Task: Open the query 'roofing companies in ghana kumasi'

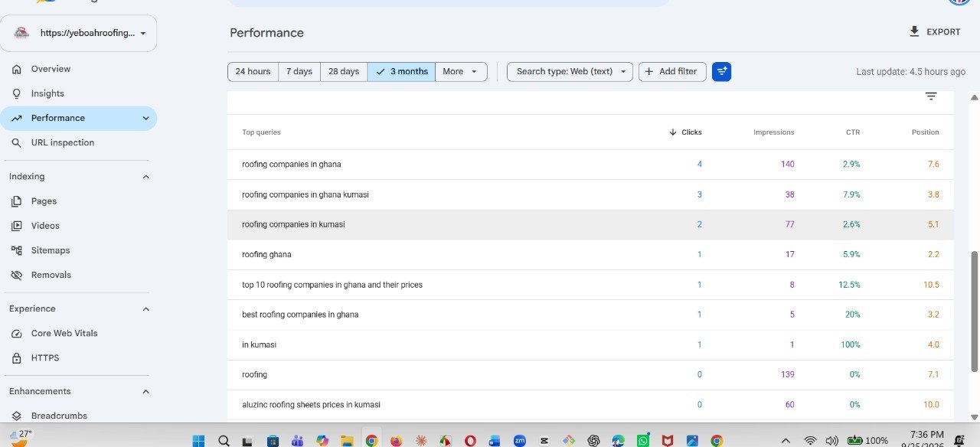Action: point(305,194)
